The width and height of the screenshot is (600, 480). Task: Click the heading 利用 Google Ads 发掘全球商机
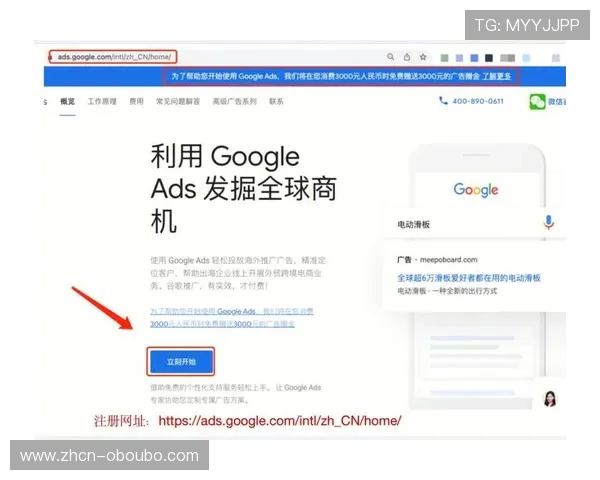click(243, 189)
